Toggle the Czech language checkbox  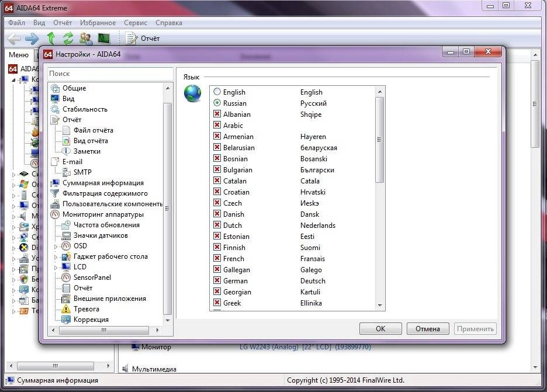coord(217,203)
